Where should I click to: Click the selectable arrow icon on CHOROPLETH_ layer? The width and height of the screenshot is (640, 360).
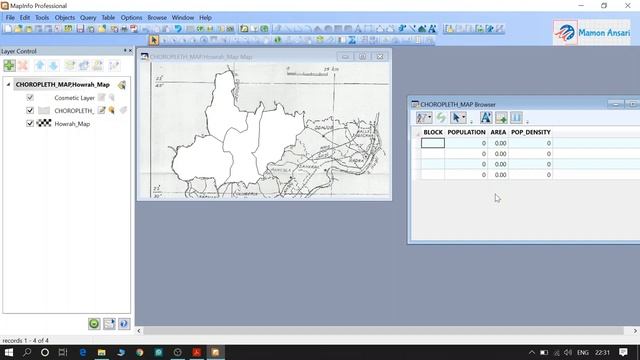point(111,110)
